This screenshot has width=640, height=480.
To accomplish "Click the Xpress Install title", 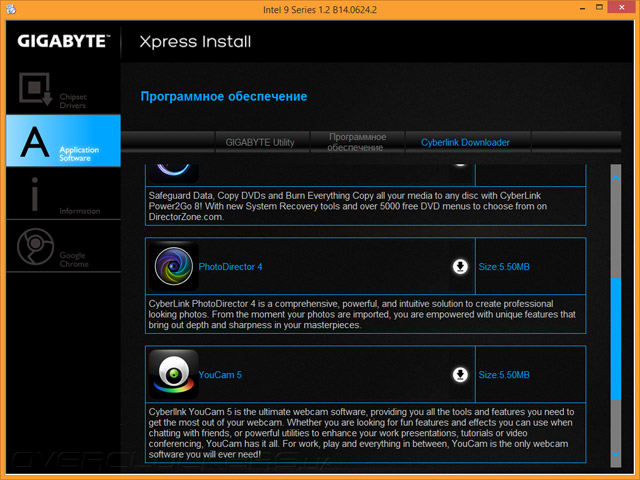I will pyautogui.click(x=195, y=42).
